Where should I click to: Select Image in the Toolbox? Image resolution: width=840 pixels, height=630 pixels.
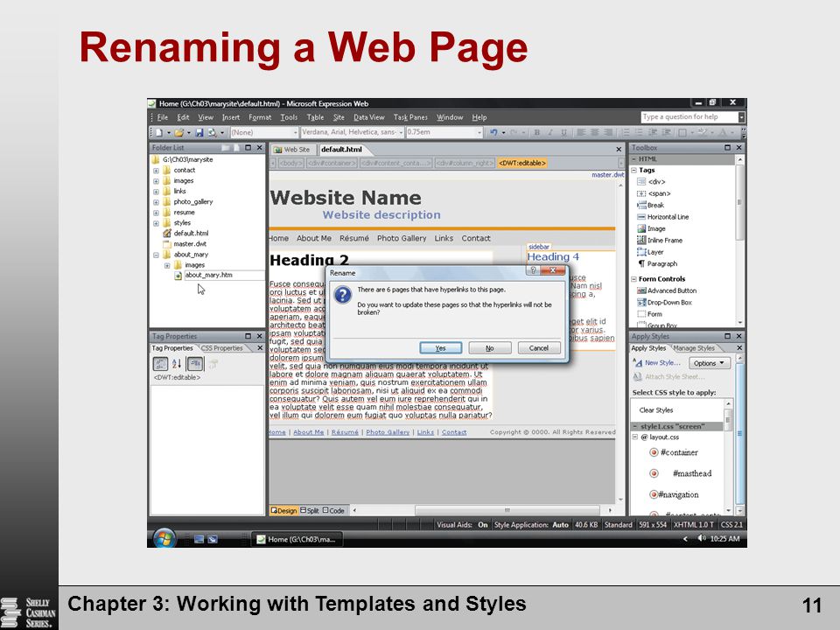coord(651,228)
